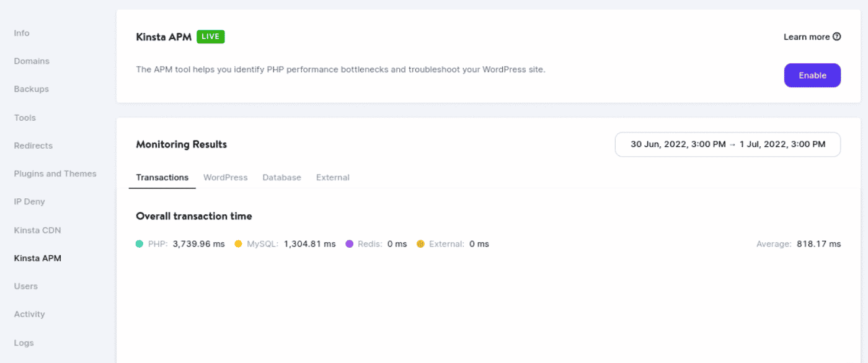Navigate to Kinsta CDN settings
This screenshot has height=363, width=868.
click(37, 230)
